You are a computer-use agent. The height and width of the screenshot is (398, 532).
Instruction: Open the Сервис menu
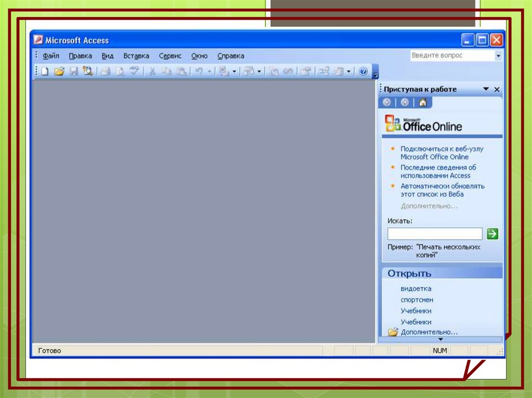[x=170, y=56]
